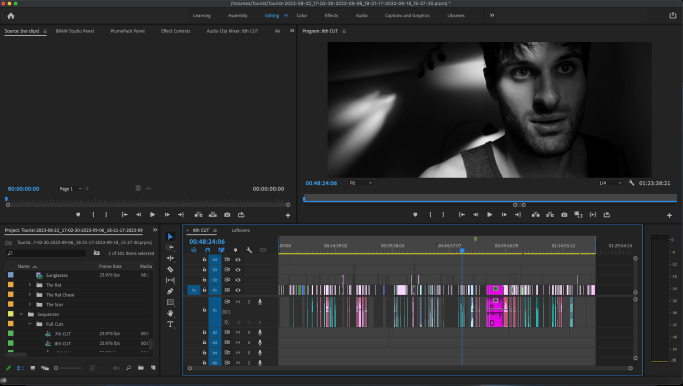Open Program zoom level Fit dropdown

(x=361, y=183)
